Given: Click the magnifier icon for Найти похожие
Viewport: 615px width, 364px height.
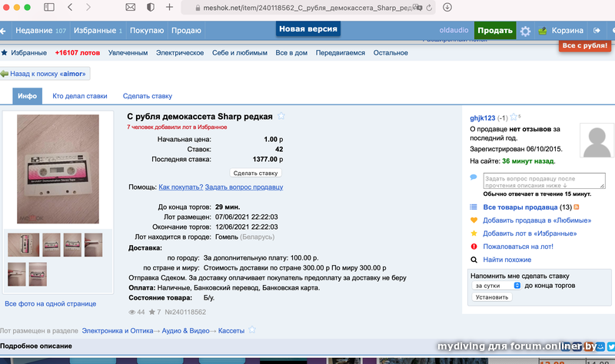Looking at the screenshot, I should pos(474,260).
